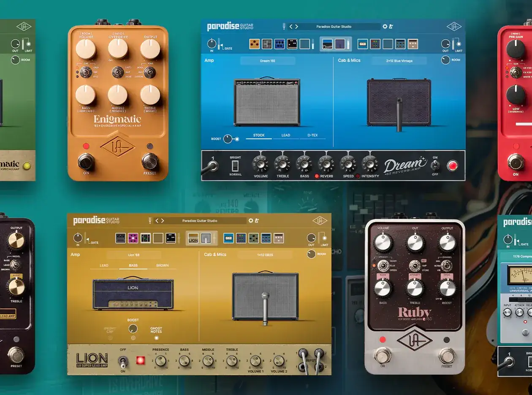The width and height of the screenshot is (532, 395).
Task: Select the VU meter compressor slot in Lion '68 window
Action: pos(228,238)
